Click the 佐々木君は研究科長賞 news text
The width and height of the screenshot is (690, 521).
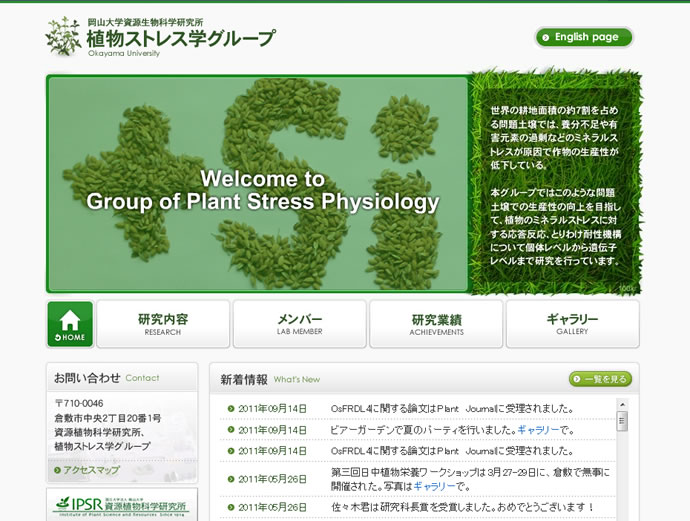click(x=463, y=507)
